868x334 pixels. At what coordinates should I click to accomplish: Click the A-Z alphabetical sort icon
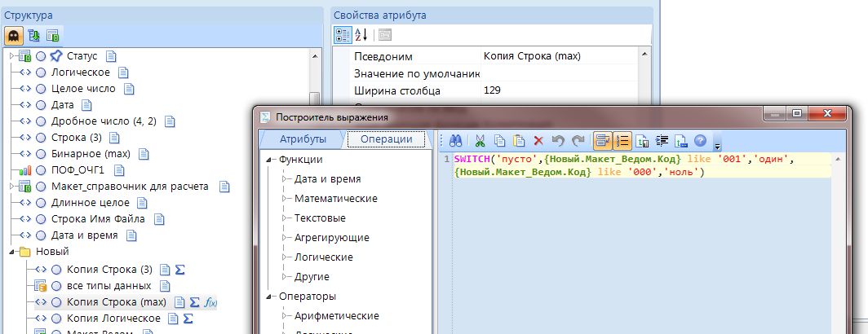[x=361, y=35]
